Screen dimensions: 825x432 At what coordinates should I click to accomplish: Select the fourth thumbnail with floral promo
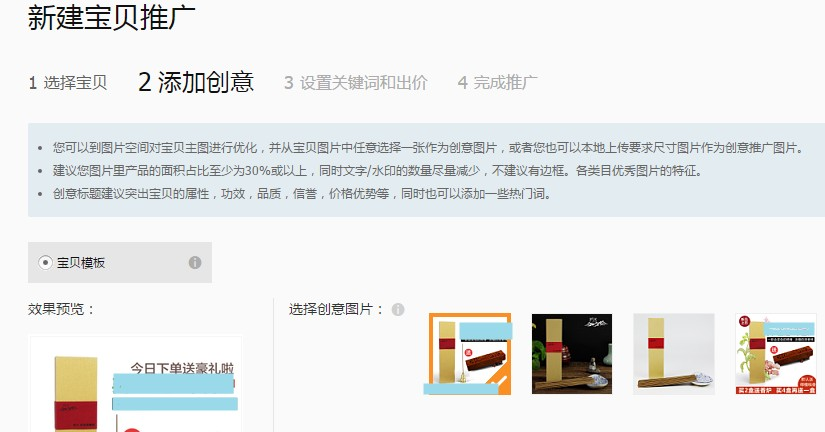(776, 354)
